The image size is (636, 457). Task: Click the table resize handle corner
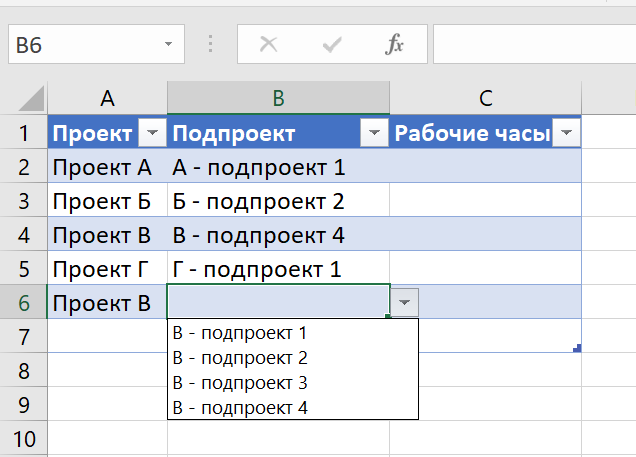(577, 348)
